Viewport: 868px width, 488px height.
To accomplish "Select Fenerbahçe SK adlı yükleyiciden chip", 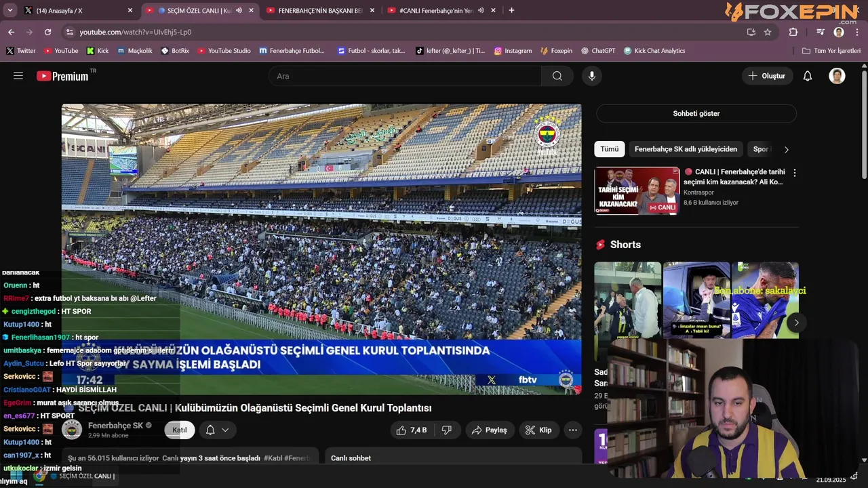I will click(686, 149).
